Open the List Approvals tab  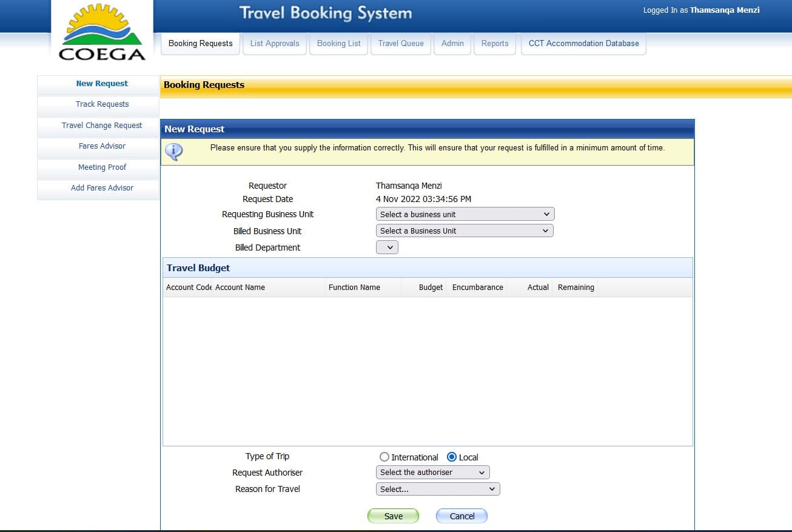coord(275,44)
